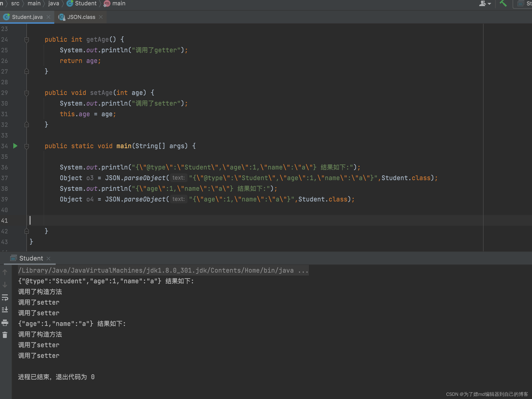Click parseObject call on line 37

tap(145, 178)
